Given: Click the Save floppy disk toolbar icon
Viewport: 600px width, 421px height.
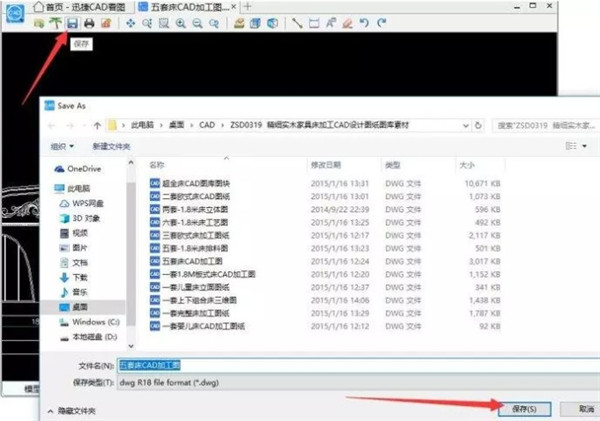Looking at the screenshot, I should coord(73,22).
